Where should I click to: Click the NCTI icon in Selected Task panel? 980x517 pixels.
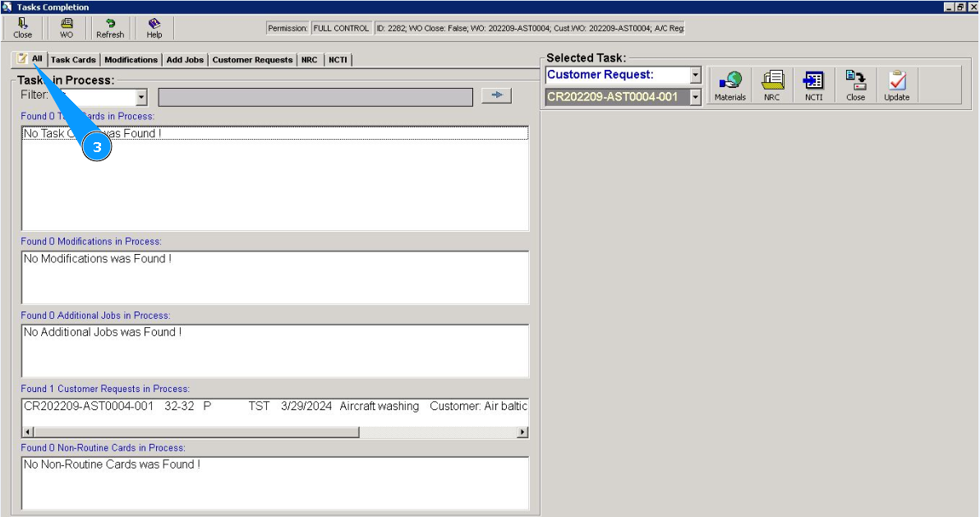point(814,85)
